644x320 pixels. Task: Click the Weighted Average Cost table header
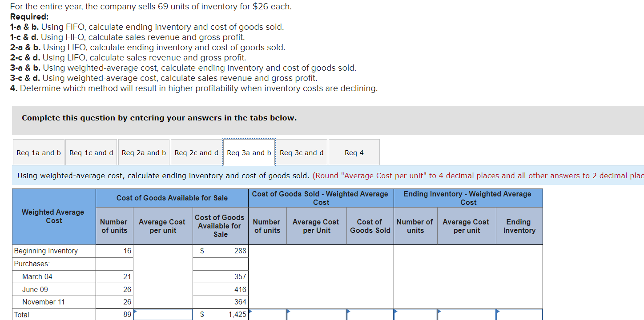pyautogui.click(x=53, y=217)
